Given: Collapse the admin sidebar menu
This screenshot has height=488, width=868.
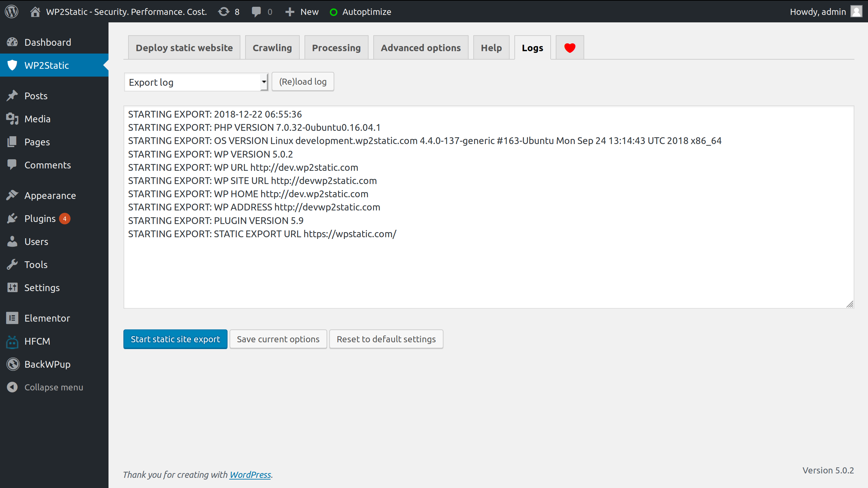Looking at the screenshot, I should [54, 387].
